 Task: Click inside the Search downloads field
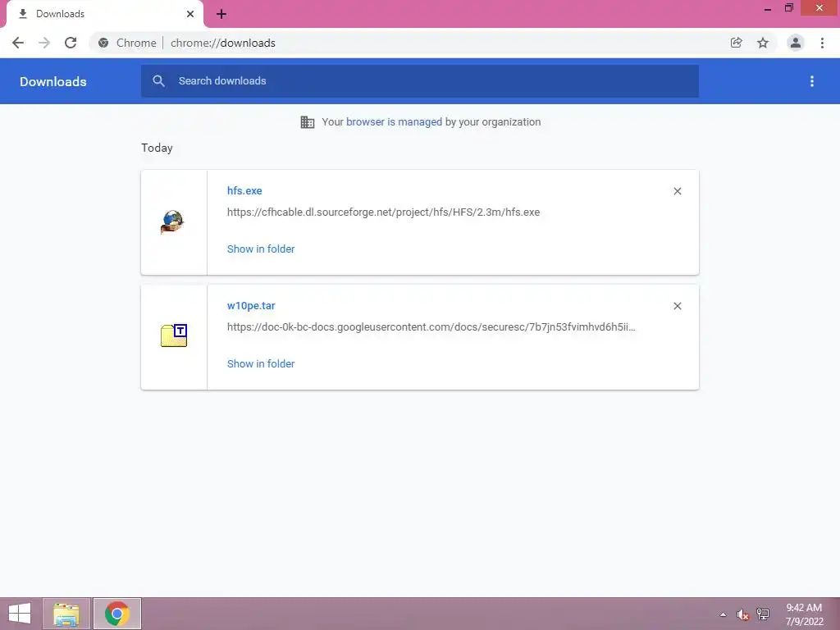tap(420, 81)
